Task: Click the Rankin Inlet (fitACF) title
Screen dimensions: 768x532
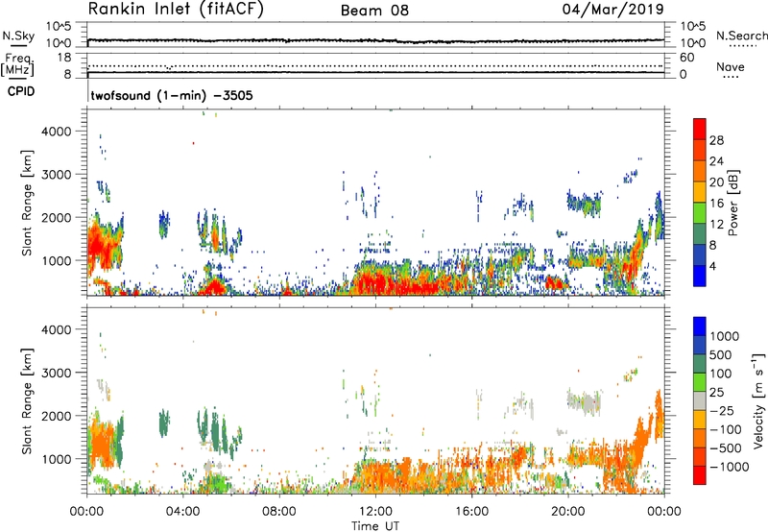Action: [176, 10]
